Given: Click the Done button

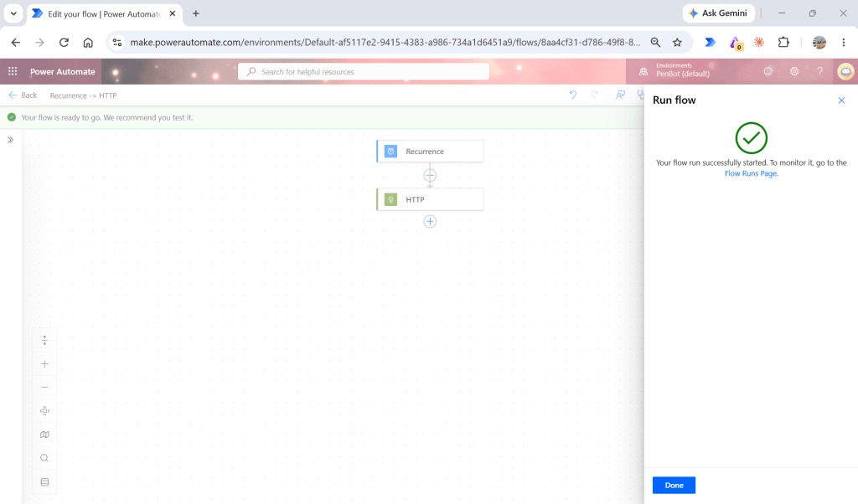Looking at the screenshot, I should tap(674, 486).
